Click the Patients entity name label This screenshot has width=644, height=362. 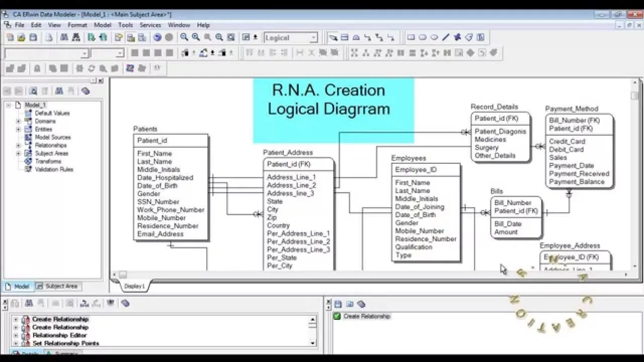click(x=145, y=129)
